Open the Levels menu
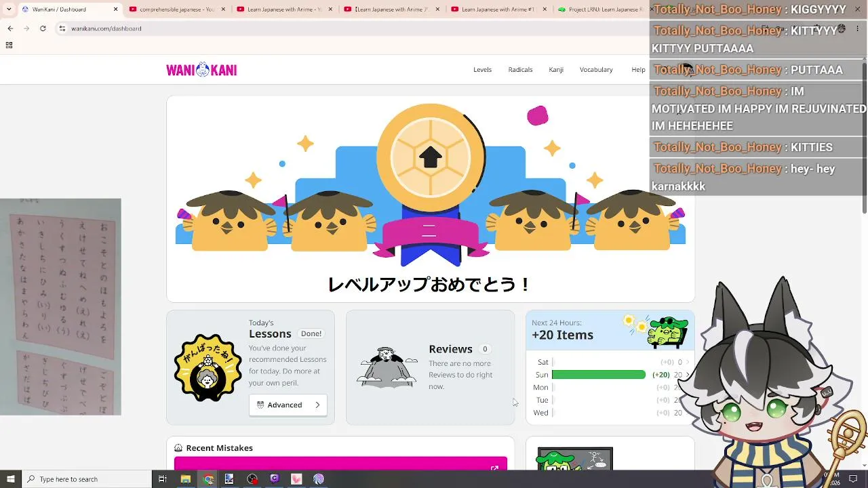The image size is (868, 488). [x=482, y=70]
